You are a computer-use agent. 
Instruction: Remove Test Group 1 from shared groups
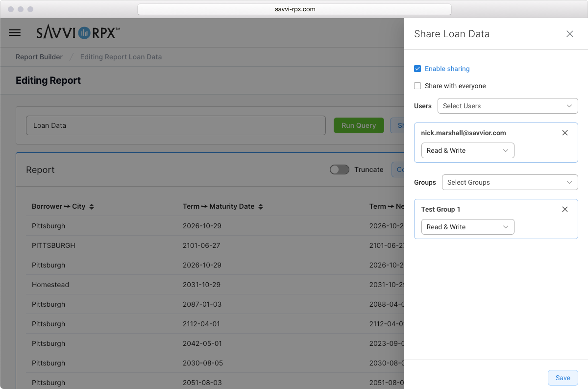pos(564,209)
